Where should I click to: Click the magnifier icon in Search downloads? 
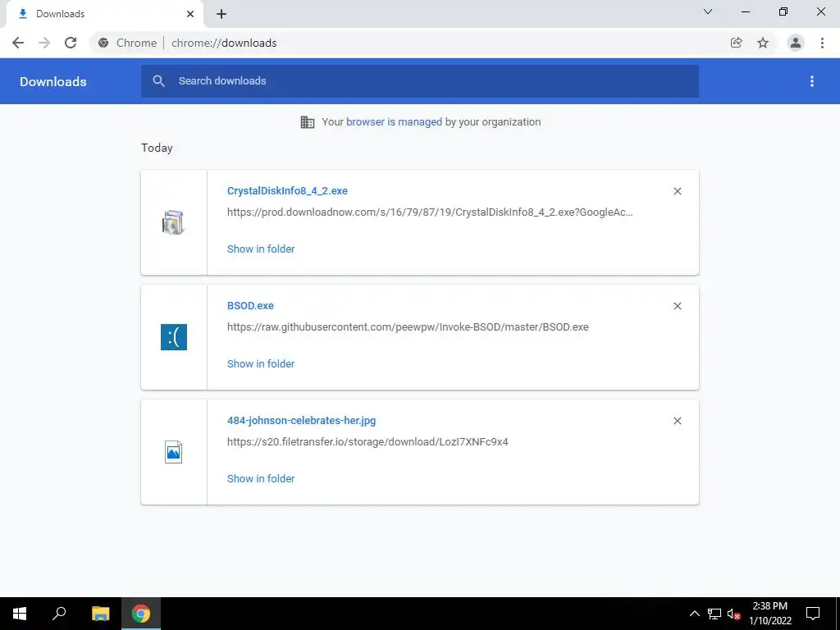tap(158, 81)
